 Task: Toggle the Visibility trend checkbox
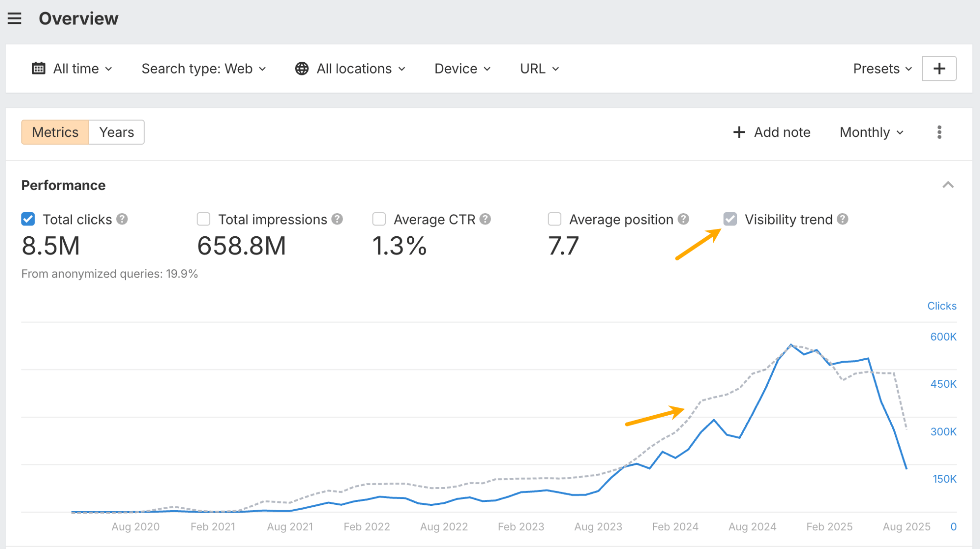(730, 219)
